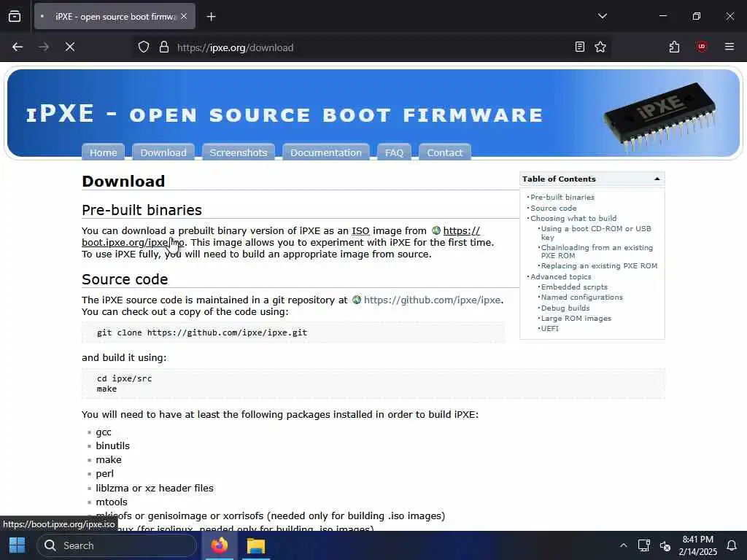The image size is (747, 560).
Task: Open the Documentation tab
Action: click(326, 152)
